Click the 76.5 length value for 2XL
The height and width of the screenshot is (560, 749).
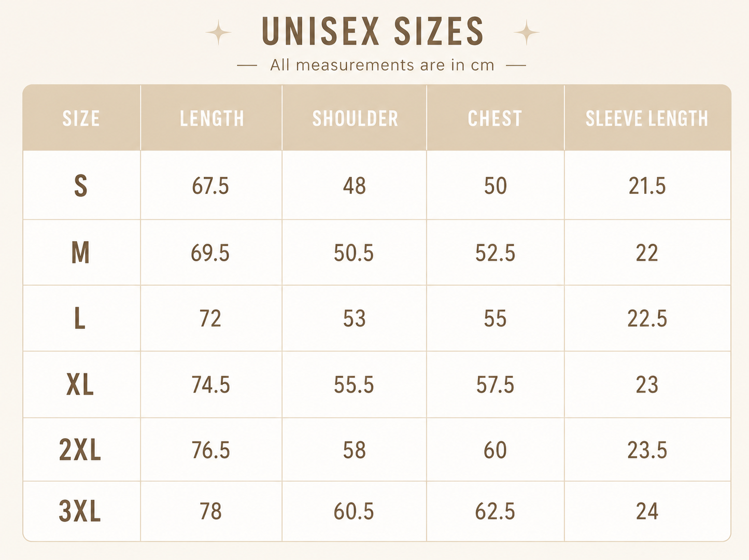[x=210, y=450]
